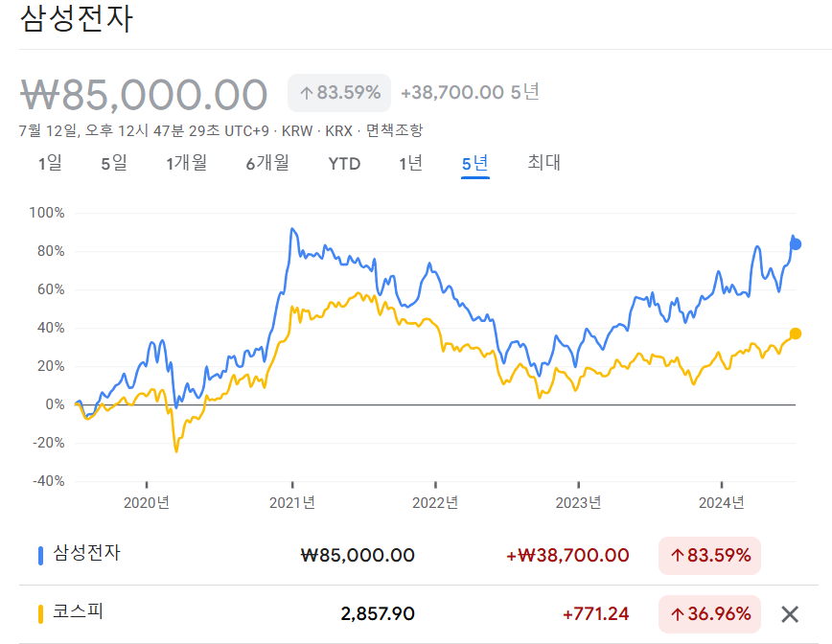Screen dimensions: 832x644
Task: Select the active 5년 range tab
Action: coord(474,163)
